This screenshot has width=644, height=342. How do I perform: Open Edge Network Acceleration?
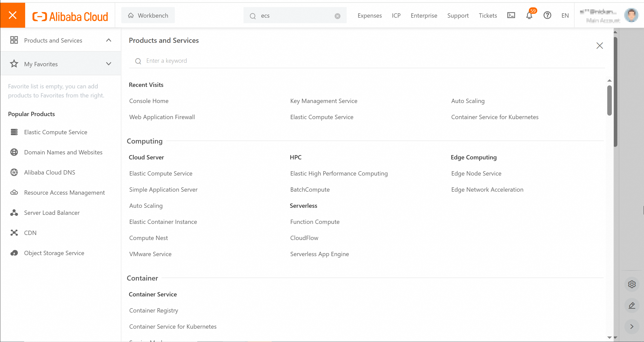pos(487,190)
